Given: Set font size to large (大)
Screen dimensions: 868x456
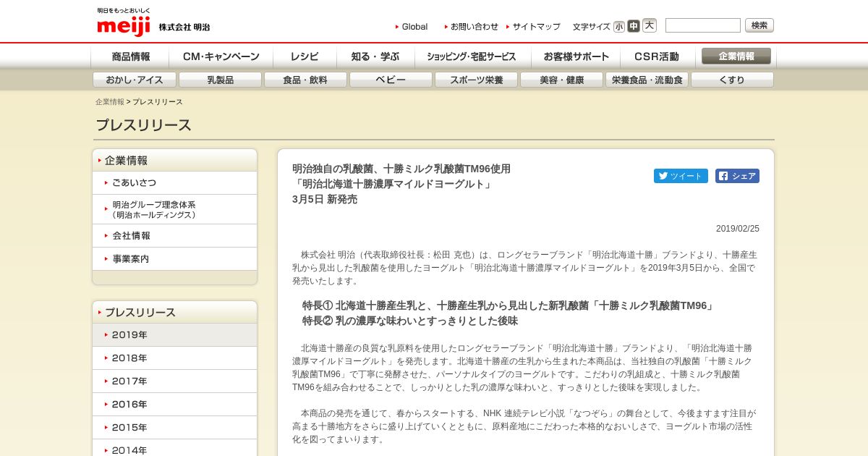Looking at the screenshot, I should pyautogui.click(x=650, y=25).
